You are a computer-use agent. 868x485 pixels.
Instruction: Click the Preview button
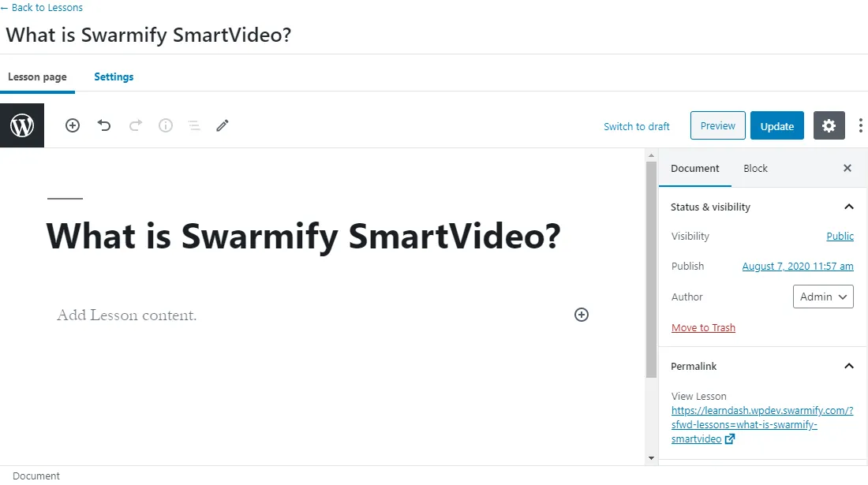tap(717, 125)
